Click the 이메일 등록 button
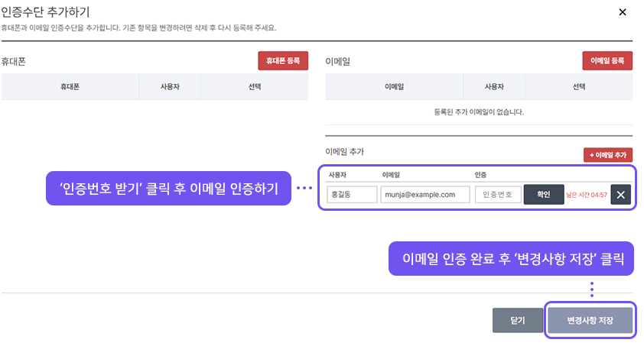The image size is (644, 346). click(607, 60)
